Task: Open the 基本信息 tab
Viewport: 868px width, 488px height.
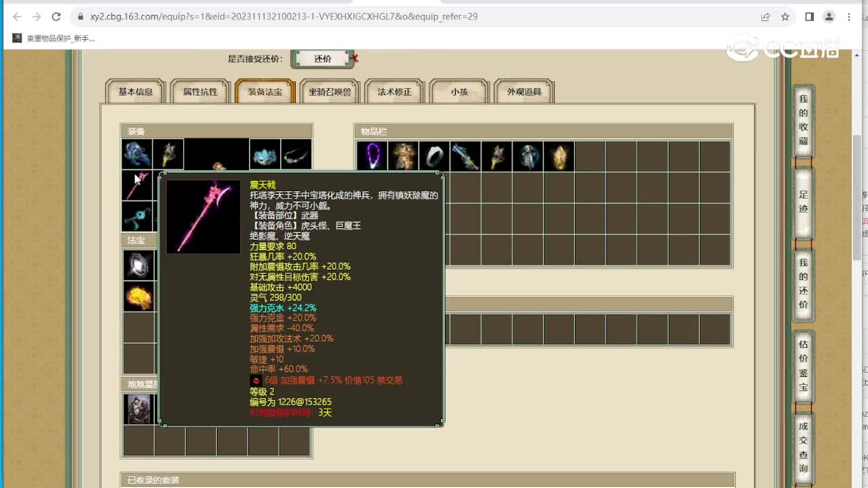Action: tap(136, 91)
